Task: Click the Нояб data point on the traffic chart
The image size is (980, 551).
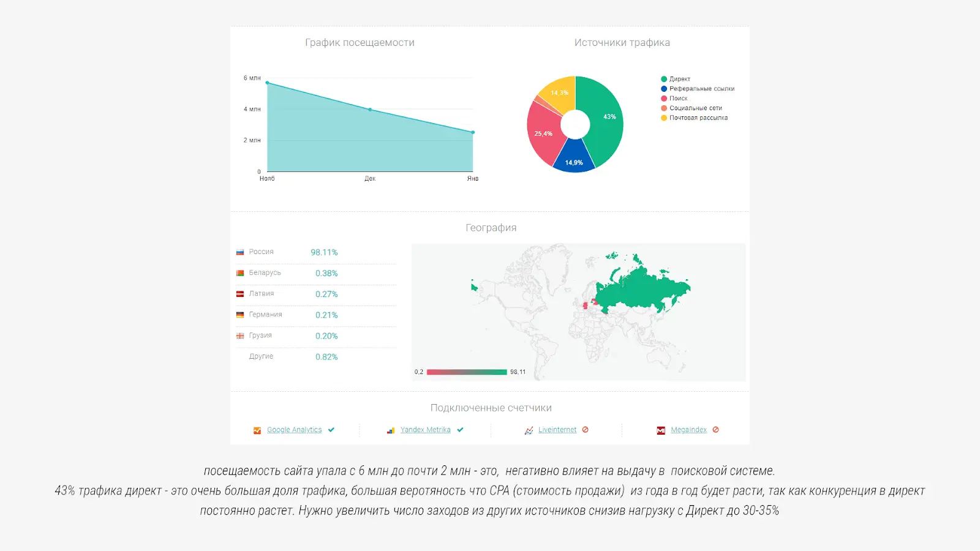Action: click(267, 83)
